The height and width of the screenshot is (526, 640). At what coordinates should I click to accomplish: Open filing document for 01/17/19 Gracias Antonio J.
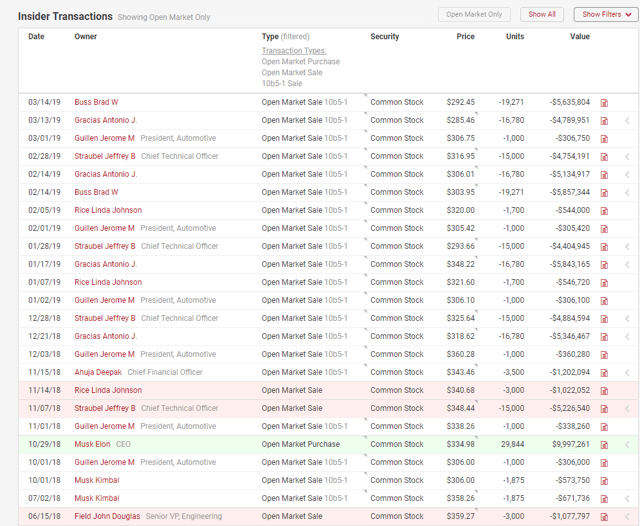coord(604,264)
